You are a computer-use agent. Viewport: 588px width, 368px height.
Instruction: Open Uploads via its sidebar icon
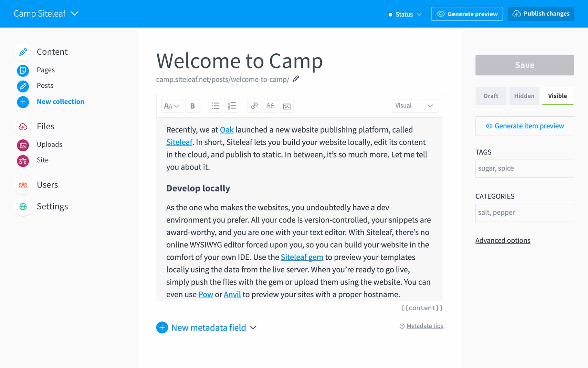[x=23, y=145]
